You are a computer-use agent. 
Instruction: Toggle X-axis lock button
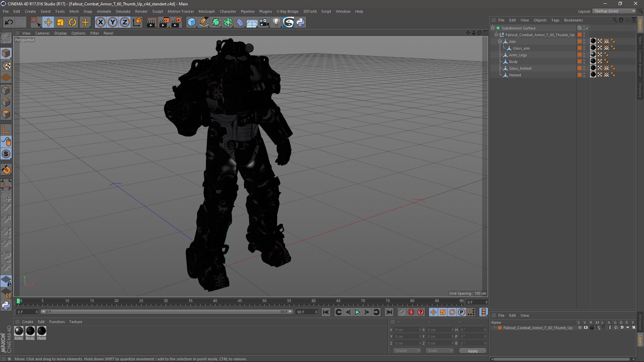coord(100,22)
